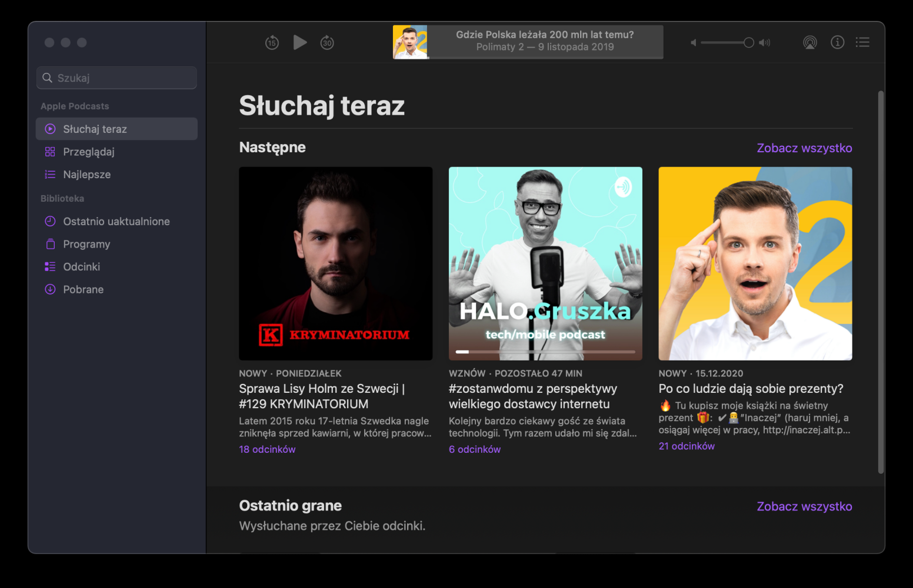
Task: Show episode info icon
Action: (837, 42)
